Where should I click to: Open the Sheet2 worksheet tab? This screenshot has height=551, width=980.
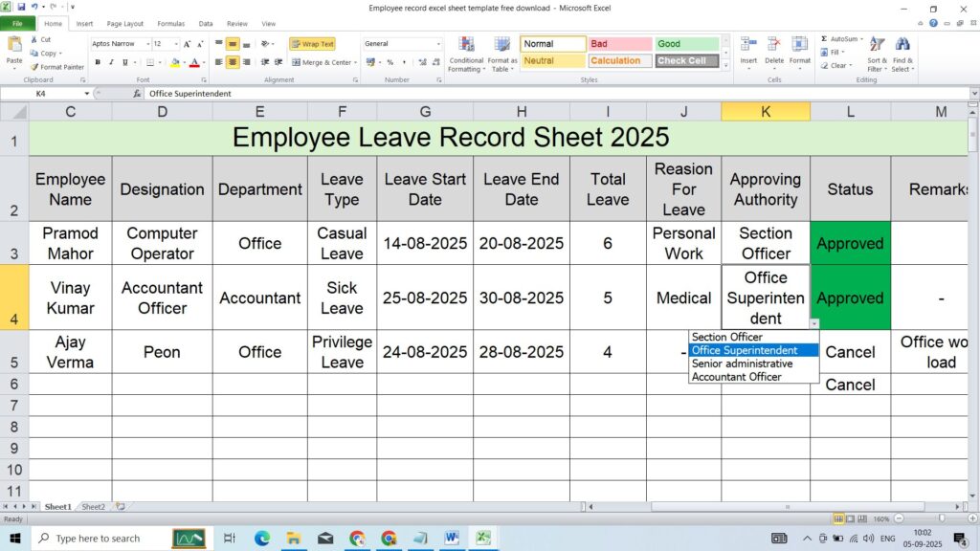tap(93, 507)
